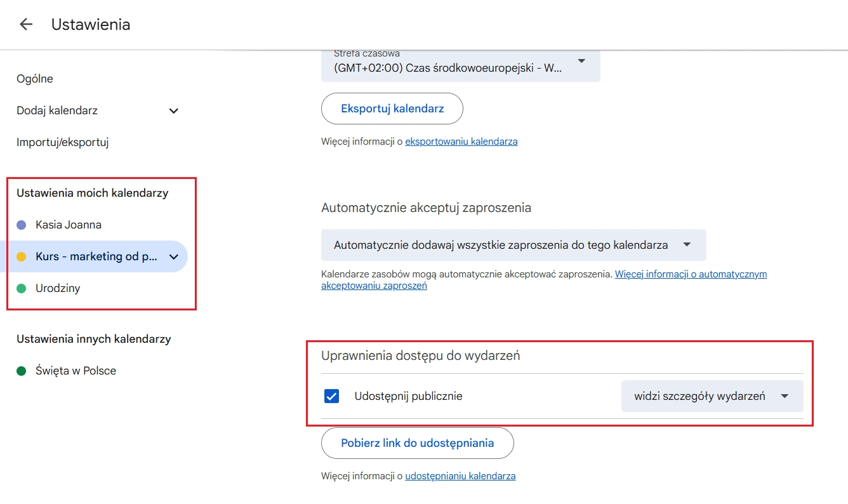Click the green dot beside Urodziny
Screen dimensions: 848x504
pyautogui.click(x=21, y=288)
